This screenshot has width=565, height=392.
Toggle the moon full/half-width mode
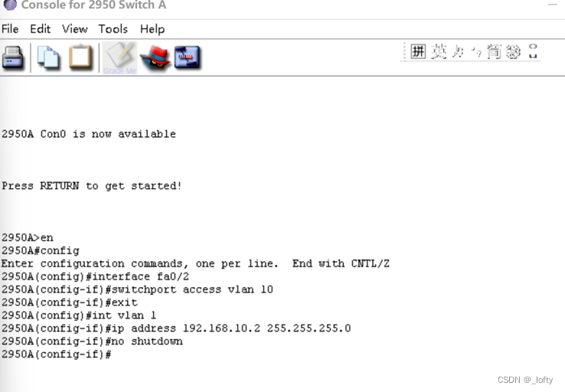pyautogui.click(x=457, y=52)
